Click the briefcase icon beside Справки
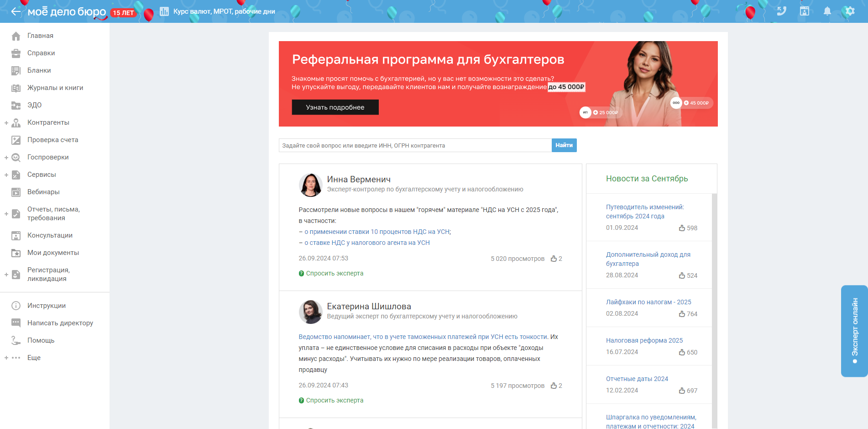 16,53
